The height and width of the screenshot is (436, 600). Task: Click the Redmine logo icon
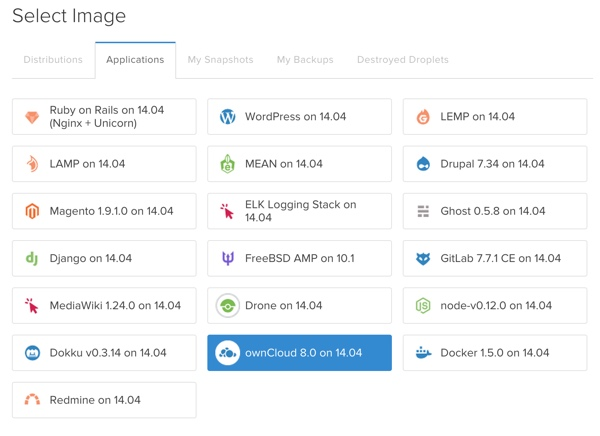[x=32, y=400]
